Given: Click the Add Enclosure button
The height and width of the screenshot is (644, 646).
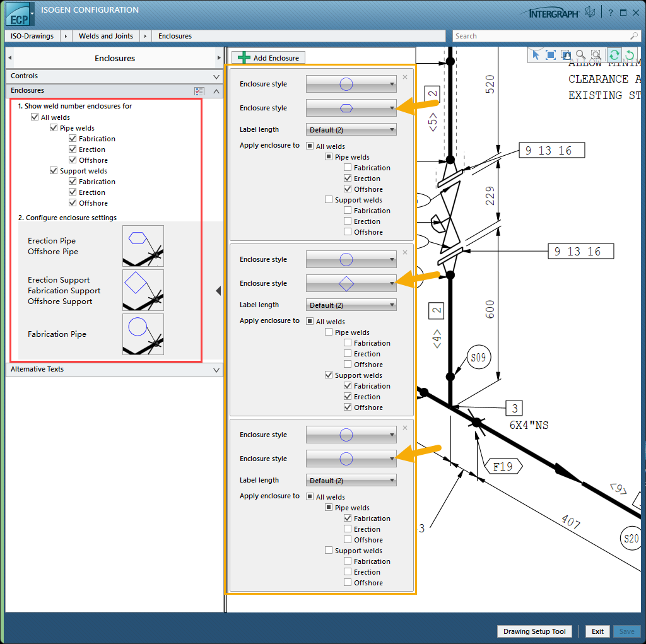Looking at the screenshot, I should coord(269,58).
